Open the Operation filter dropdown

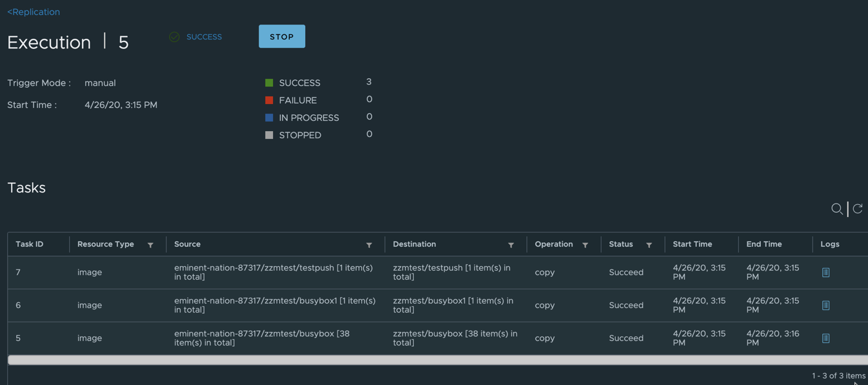(585, 244)
